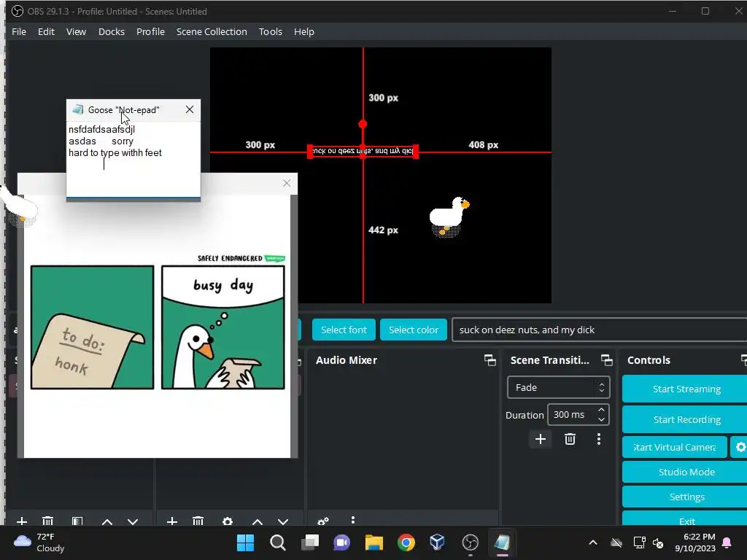
Task: Move the scene down in the Scenes toolbar
Action: pyautogui.click(x=133, y=521)
